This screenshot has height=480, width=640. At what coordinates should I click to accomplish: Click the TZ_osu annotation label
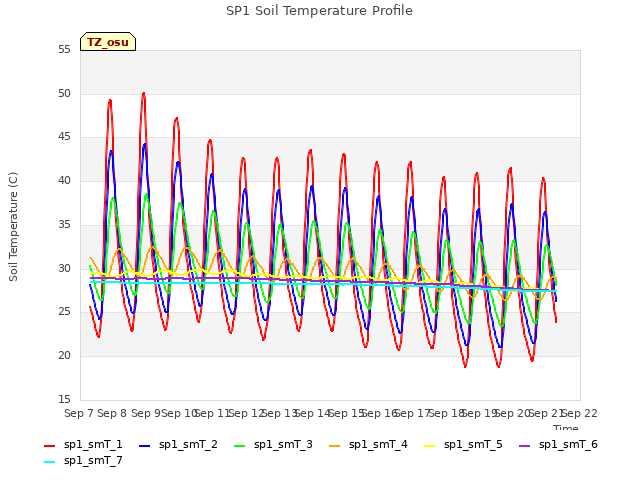pyautogui.click(x=108, y=42)
